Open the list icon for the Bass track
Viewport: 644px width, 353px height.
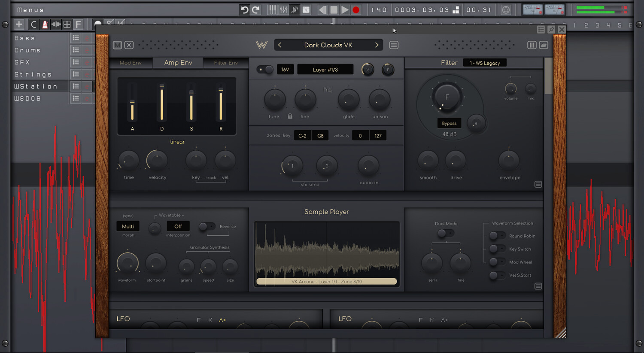pyautogui.click(x=76, y=38)
